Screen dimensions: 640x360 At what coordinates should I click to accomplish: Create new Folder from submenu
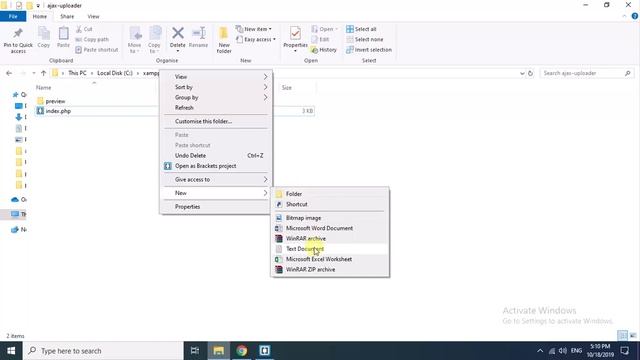pos(330,194)
